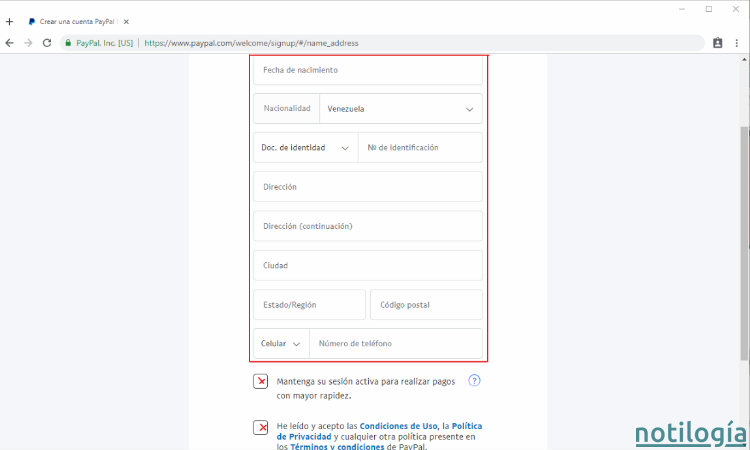Click the Fecha de nacimiento field
Image resolution: width=750 pixels, height=450 pixels.
368,70
